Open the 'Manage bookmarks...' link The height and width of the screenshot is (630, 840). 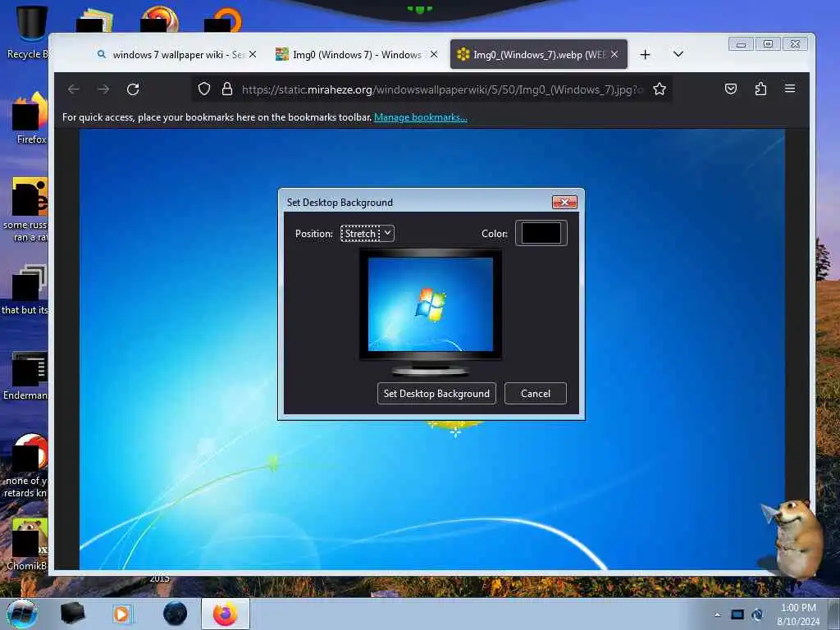coord(421,117)
